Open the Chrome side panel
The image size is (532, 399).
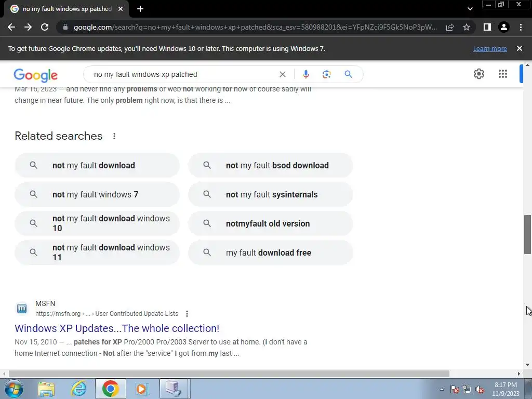pos(487,27)
